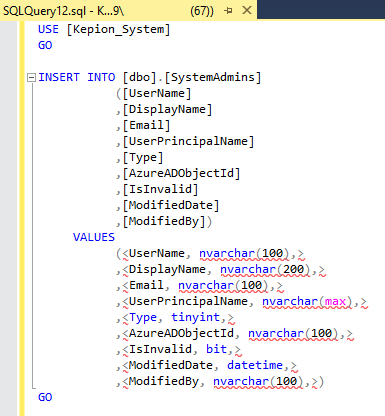
Task: Click the bit data type
Action: click(x=216, y=349)
